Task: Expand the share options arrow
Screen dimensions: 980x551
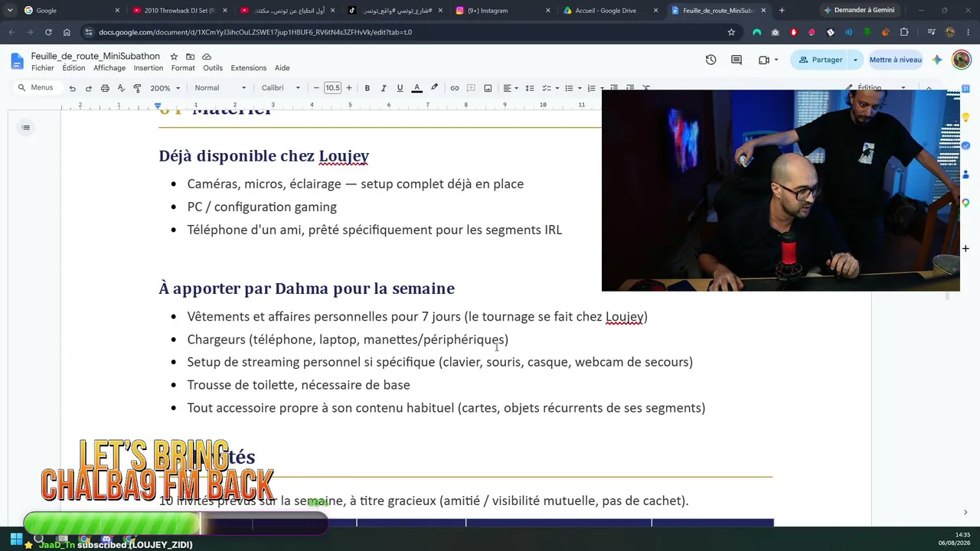Action: (x=855, y=60)
